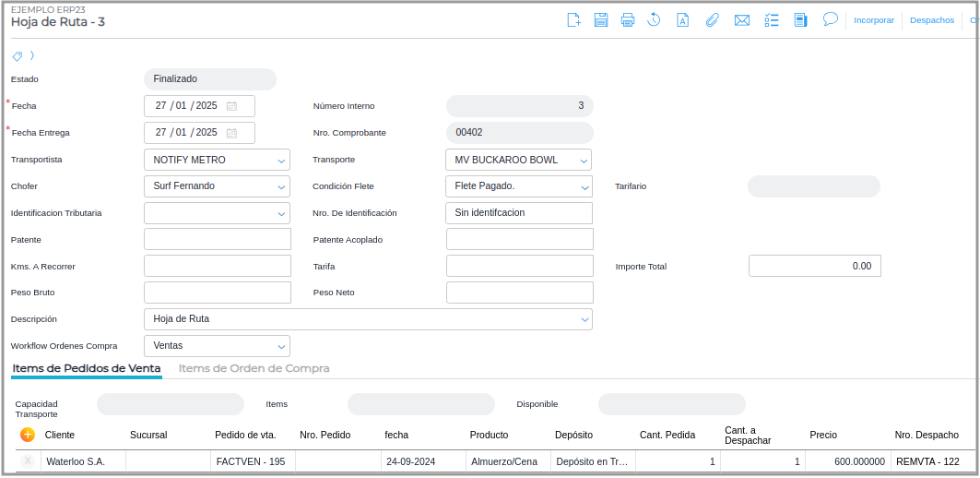Click the Despachos link
Image resolution: width=980 pixels, height=478 pixels.
coord(931,20)
